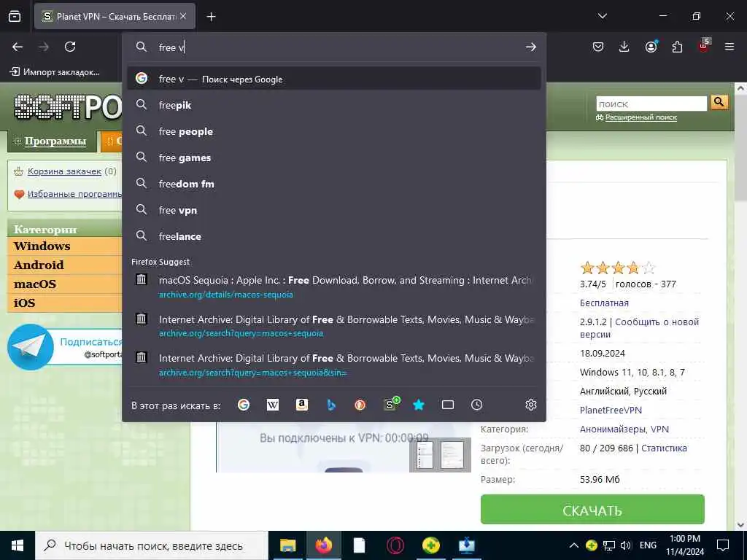
Task: Click Import bookmarks on bookmarks toolbar
Action: tap(55, 72)
